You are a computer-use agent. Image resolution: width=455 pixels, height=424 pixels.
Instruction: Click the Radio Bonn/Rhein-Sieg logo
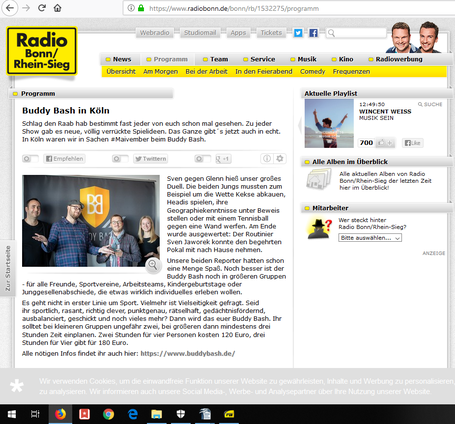[x=42, y=51]
